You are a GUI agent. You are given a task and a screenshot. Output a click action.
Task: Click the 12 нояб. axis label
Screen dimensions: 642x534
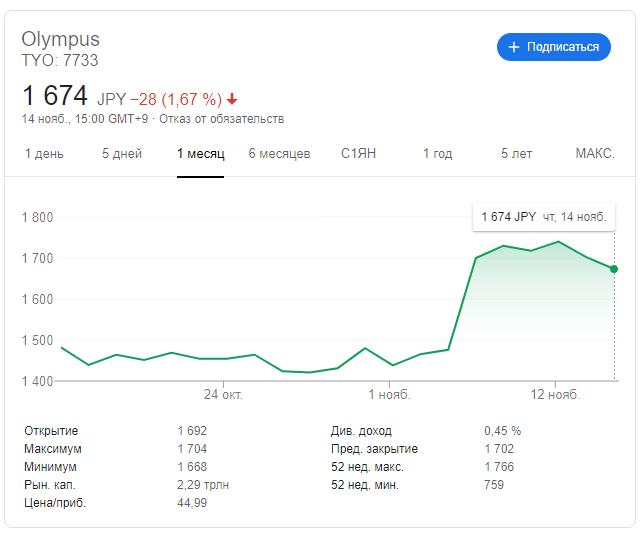click(555, 394)
